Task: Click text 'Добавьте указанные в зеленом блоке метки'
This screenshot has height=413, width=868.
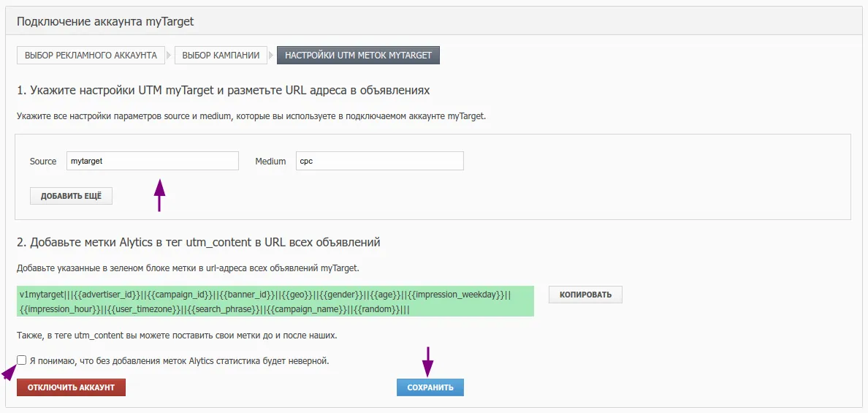Action: click(x=189, y=268)
